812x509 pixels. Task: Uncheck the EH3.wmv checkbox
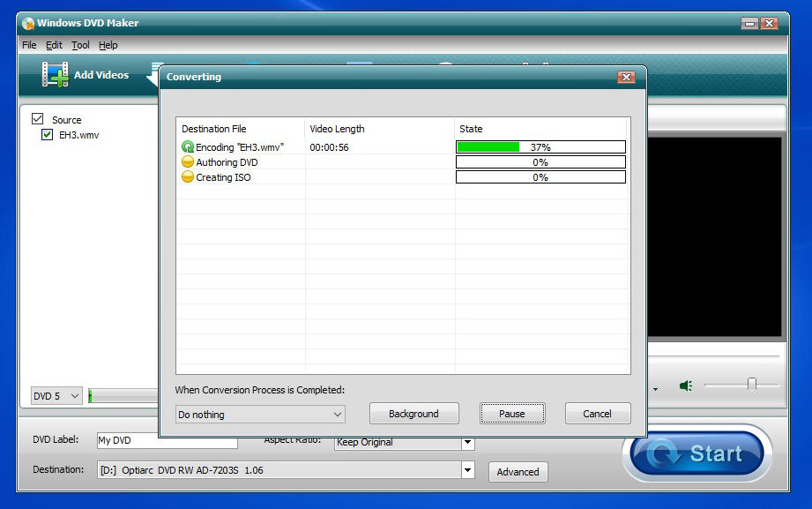47,135
